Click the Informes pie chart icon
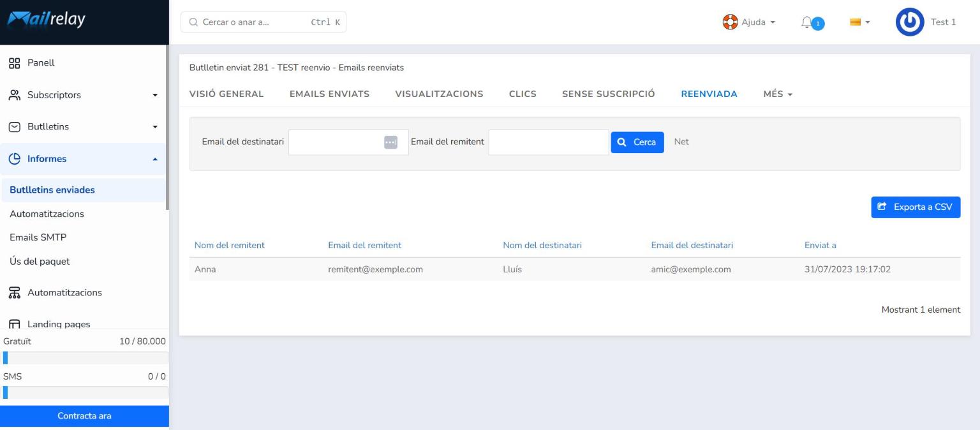The image size is (980, 430). [x=14, y=159]
